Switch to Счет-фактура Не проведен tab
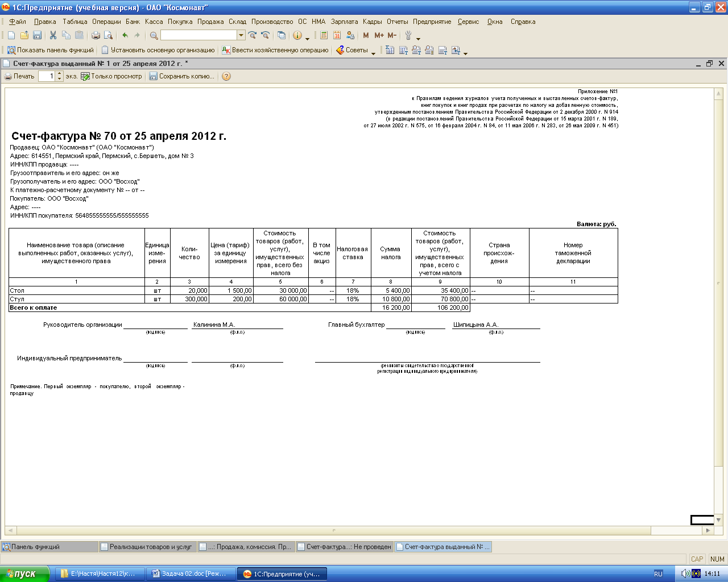Screen dimensions: 728x582 click(344, 547)
